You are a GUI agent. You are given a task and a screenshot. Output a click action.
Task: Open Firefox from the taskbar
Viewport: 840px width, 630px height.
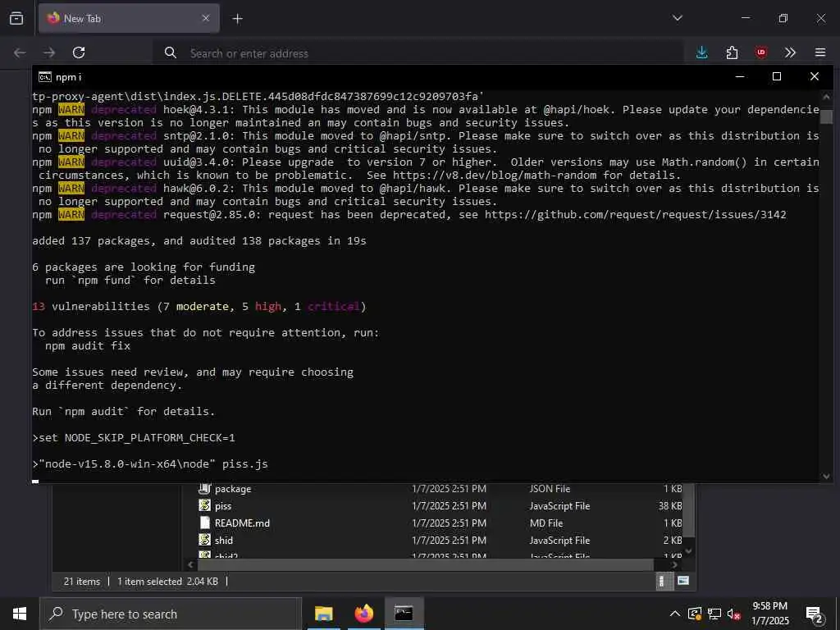coord(363,614)
